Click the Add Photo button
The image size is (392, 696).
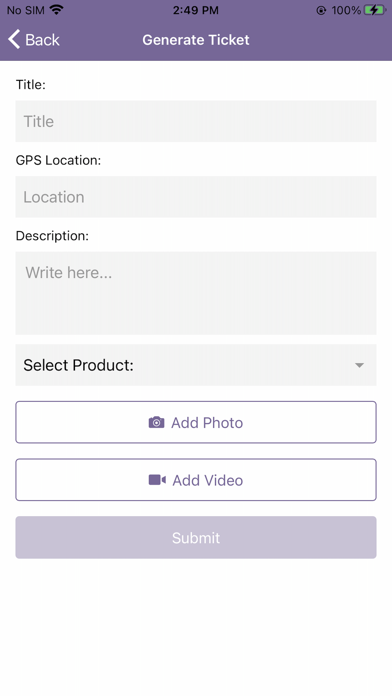(x=196, y=422)
